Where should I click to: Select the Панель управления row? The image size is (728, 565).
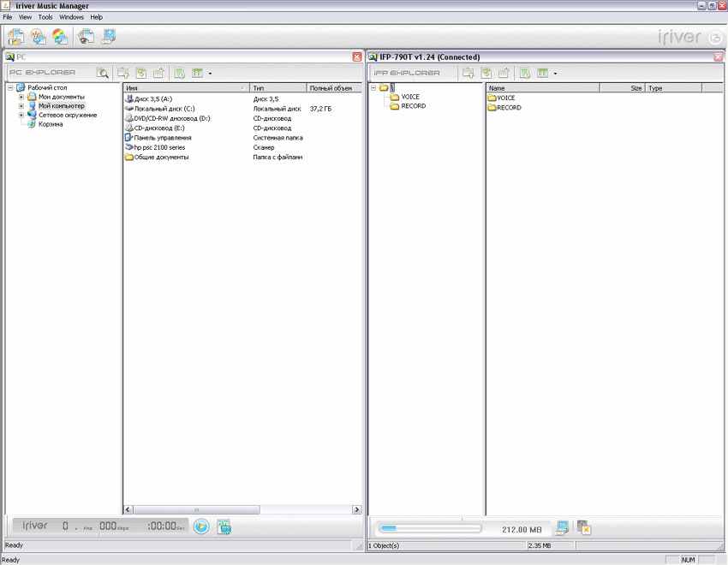pos(242,138)
